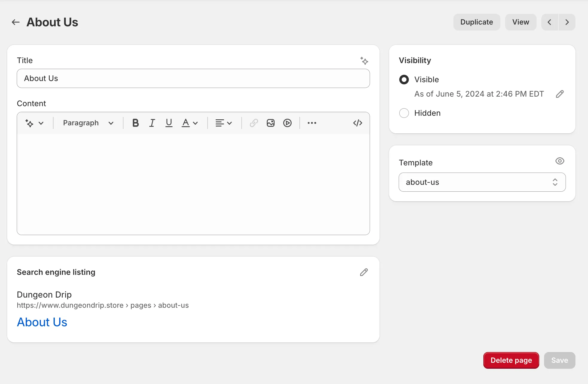Screen dimensions: 588x384
Task: Open the more formatting options menu
Action: pyautogui.click(x=312, y=123)
